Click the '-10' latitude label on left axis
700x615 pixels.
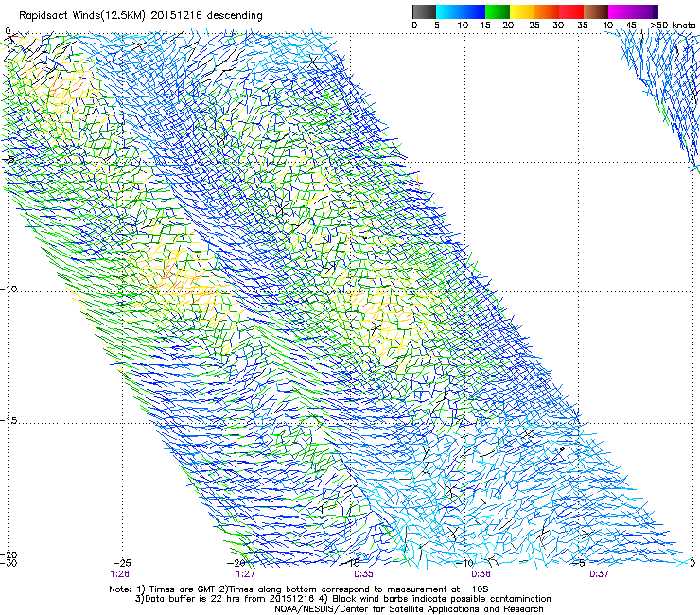[x=9, y=289]
